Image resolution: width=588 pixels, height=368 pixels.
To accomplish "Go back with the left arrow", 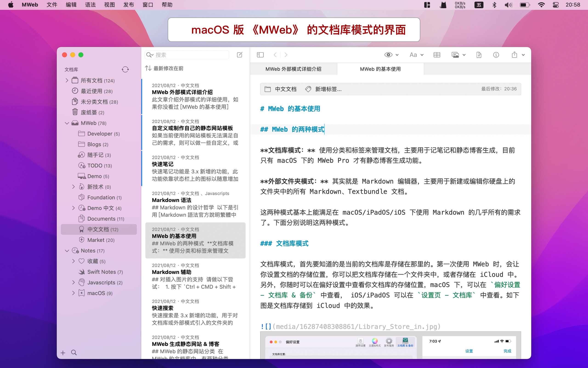I will [275, 55].
